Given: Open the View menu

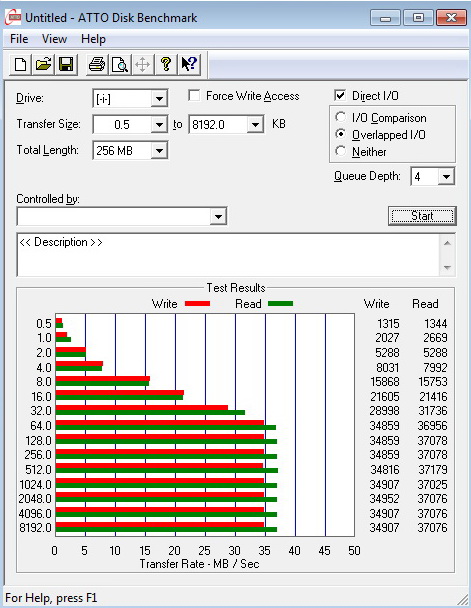Looking at the screenshot, I should click(54, 39).
